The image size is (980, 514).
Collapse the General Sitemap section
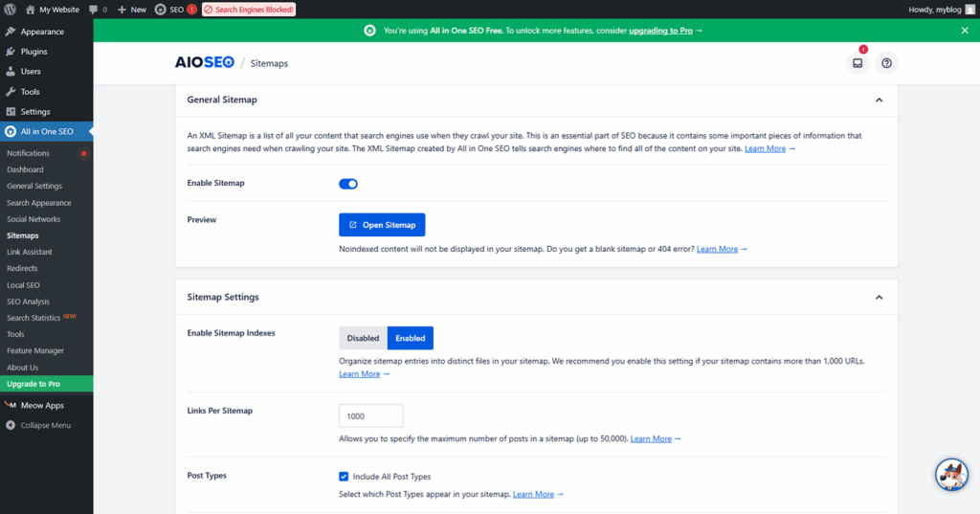pos(879,101)
